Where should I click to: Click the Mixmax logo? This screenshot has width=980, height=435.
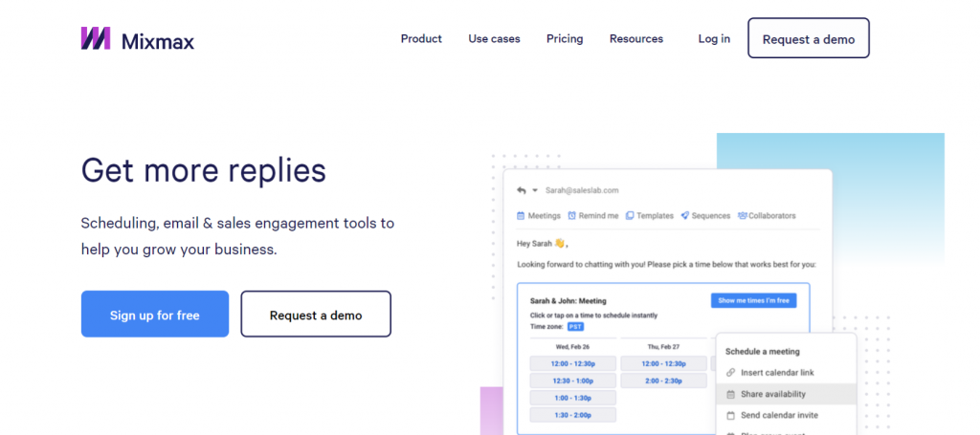138,39
